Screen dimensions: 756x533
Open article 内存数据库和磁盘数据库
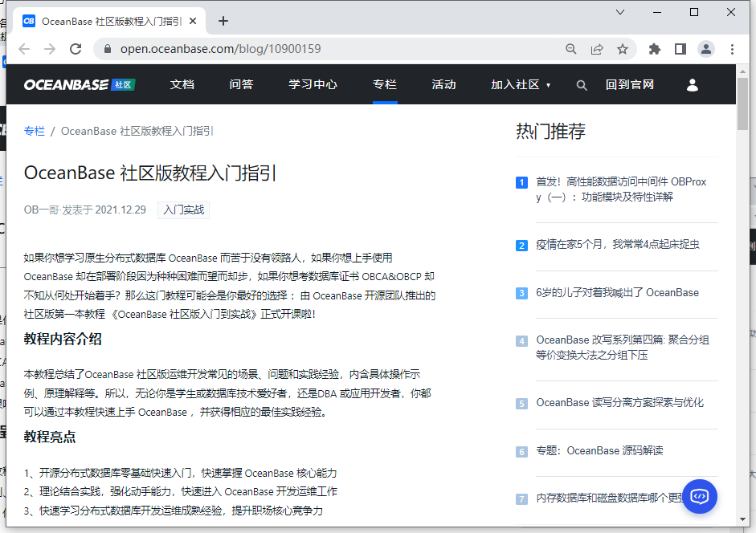[610, 498]
